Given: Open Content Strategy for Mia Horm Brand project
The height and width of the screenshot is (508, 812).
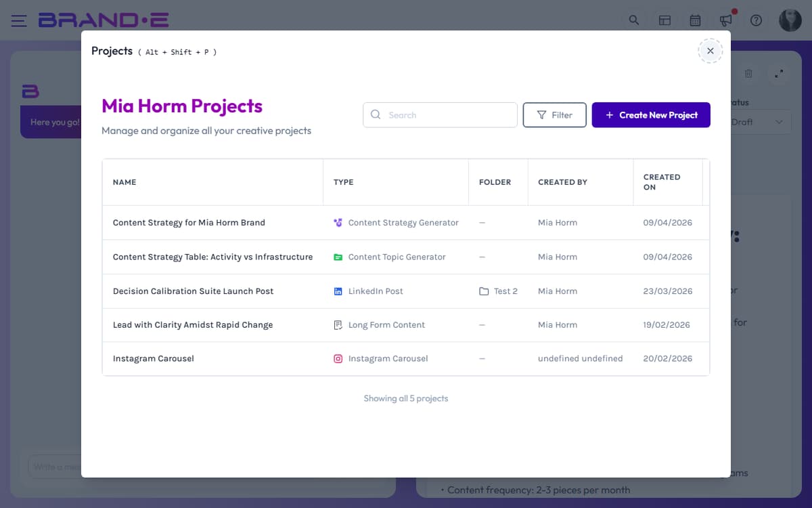Looking at the screenshot, I should pos(189,223).
